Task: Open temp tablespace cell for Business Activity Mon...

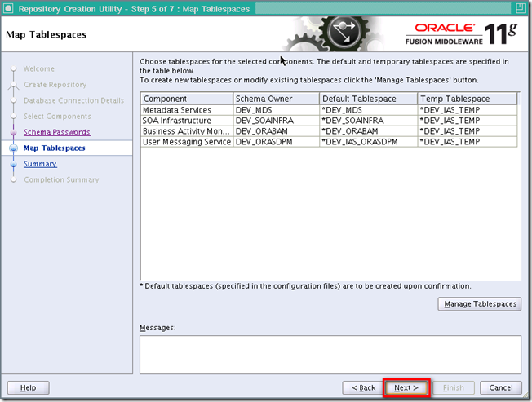Action: coord(468,131)
